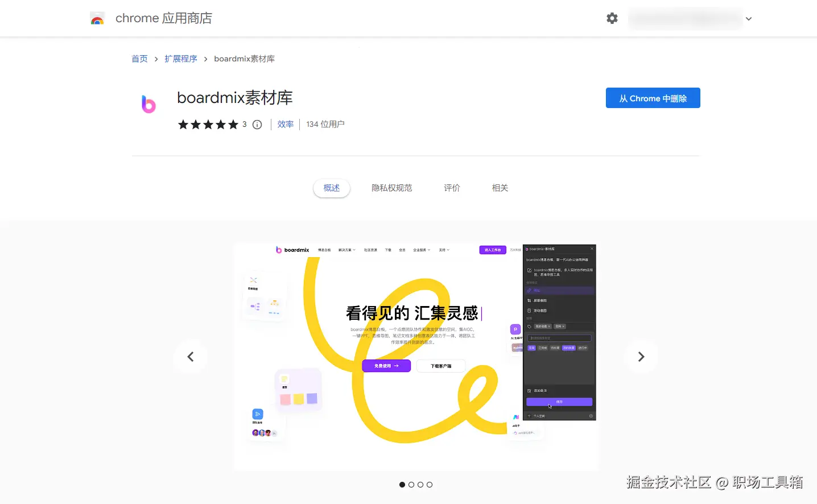Screen dimensions: 817x504
Task: Open the 扩展程序 breadcrumb link
Action: click(181, 59)
